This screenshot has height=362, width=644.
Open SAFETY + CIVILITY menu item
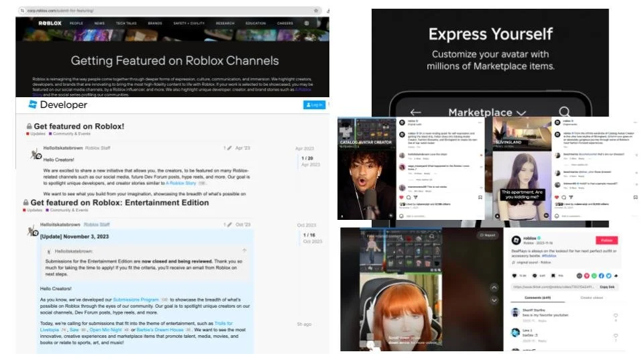189,23
